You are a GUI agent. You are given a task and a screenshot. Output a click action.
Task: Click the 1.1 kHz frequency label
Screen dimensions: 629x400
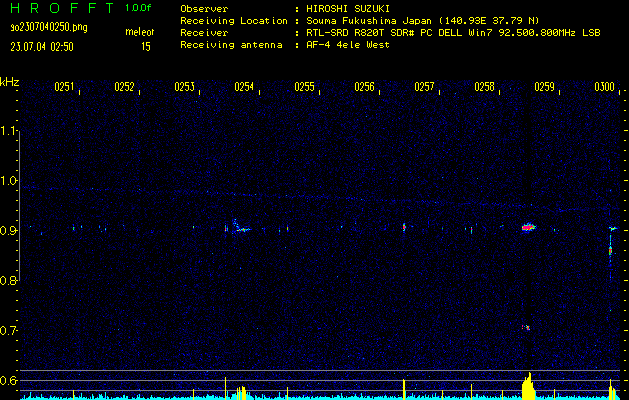click(x=9, y=131)
